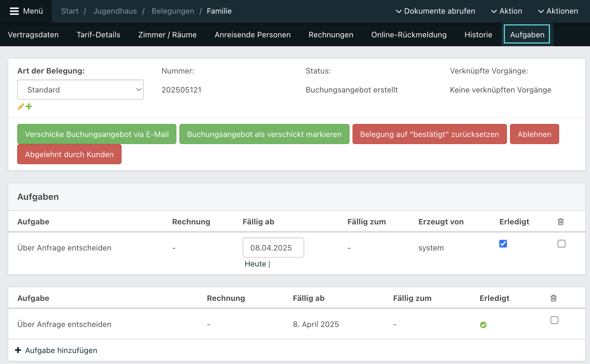This screenshot has height=364, width=590.
Task: Click trash icon in lower table header
Action: pyautogui.click(x=554, y=298)
